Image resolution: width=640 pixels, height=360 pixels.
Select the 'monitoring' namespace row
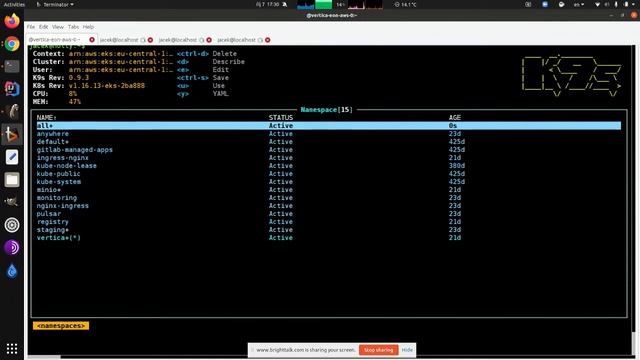(x=329, y=198)
